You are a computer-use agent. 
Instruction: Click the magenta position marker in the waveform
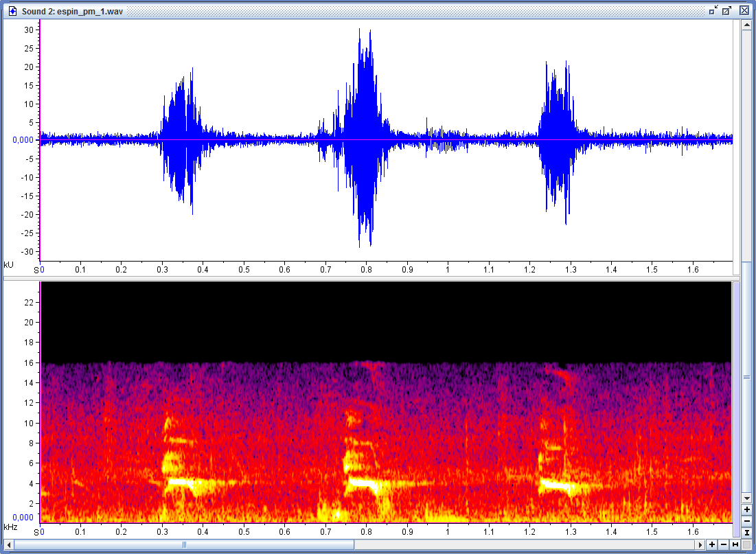click(40, 137)
